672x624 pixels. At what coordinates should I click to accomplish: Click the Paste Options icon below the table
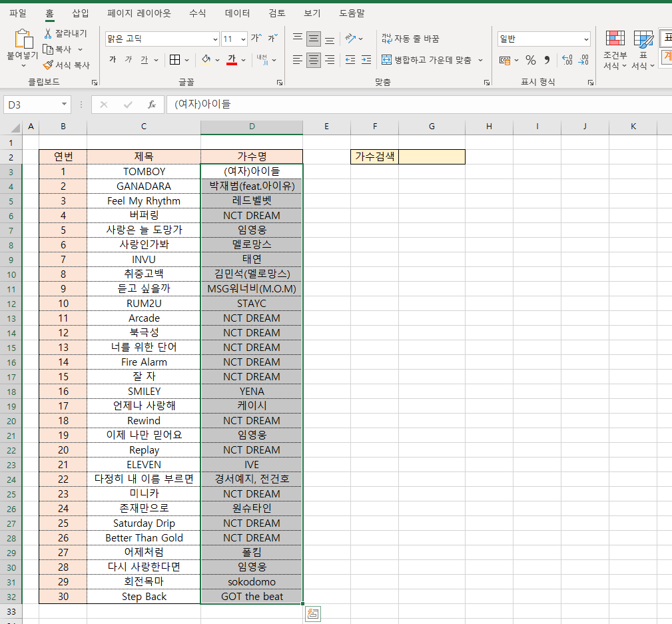(313, 614)
